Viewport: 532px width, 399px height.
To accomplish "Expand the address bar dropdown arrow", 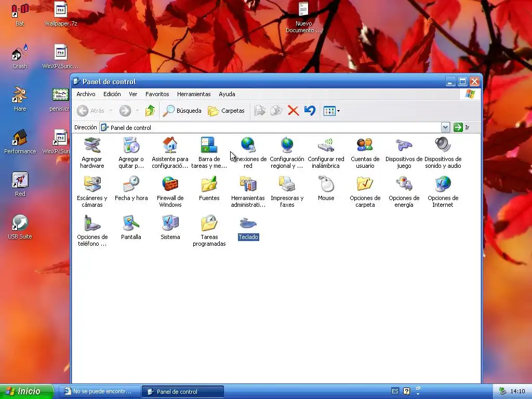I will [x=445, y=128].
